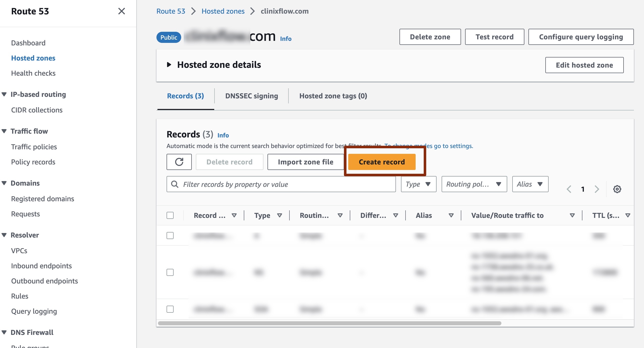Go to previous records page

click(569, 189)
